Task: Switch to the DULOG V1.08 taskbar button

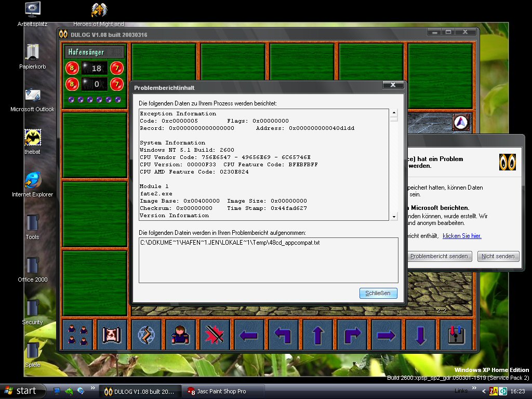Action: [x=140, y=392]
